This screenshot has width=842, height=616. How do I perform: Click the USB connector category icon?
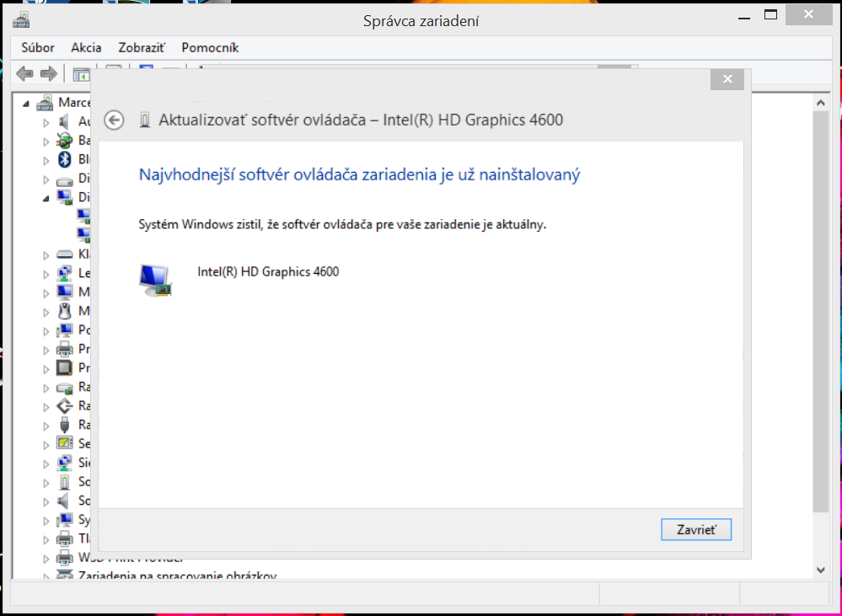65,425
